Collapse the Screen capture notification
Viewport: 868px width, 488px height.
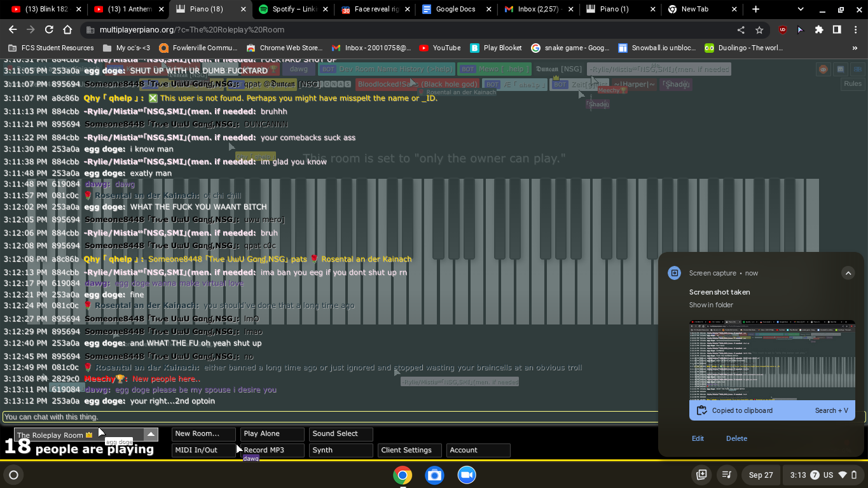(848, 273)
